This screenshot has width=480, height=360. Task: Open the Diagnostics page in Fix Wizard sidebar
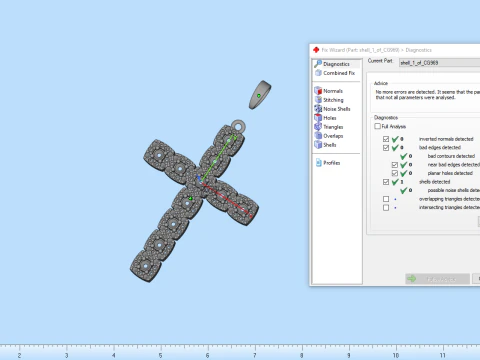click(x=336, y=64)
